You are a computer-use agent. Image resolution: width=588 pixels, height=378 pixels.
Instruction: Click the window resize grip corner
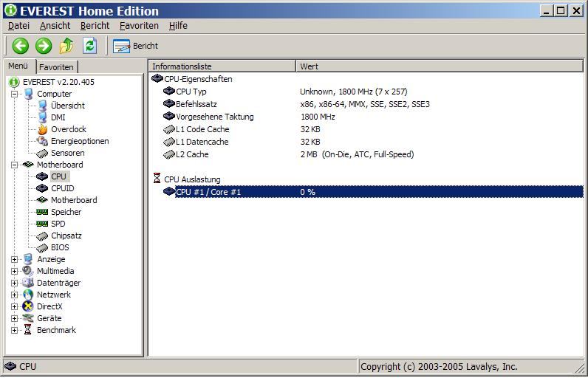click(580, 368)
